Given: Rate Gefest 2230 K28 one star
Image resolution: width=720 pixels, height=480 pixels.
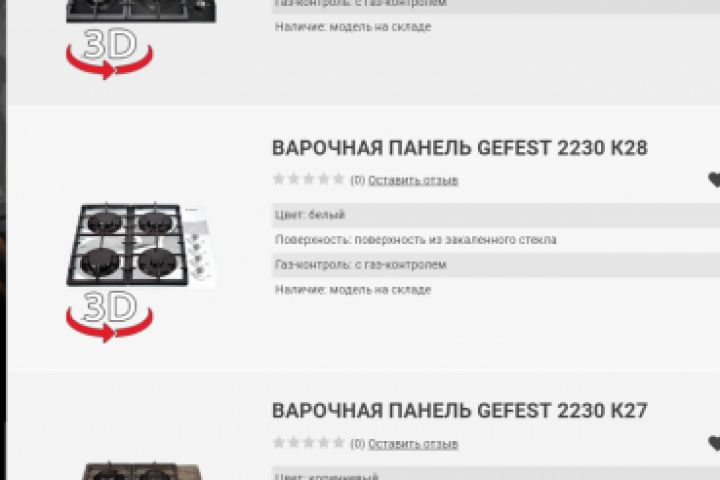Looking at the screenshot, I should tap(279, 179).
